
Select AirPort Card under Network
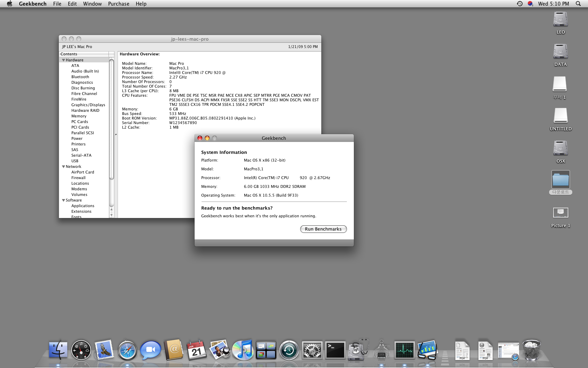click(x=83, y=172)
